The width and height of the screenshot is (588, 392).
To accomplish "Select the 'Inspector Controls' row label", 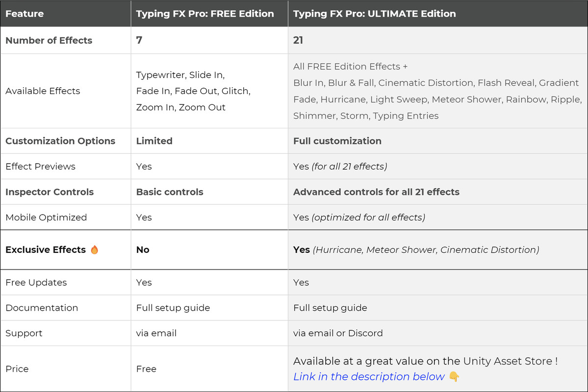I will coord(50,192).
